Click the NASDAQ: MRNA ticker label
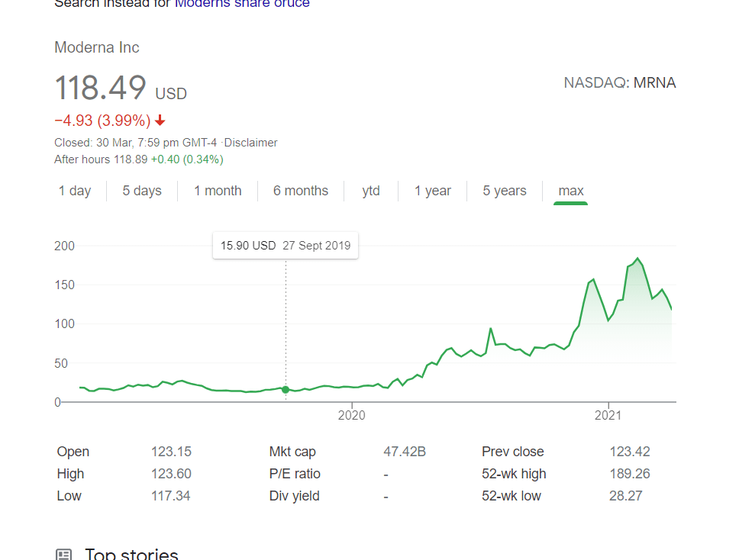This screenshot has height=560, width=739. [x=619, y=83]
